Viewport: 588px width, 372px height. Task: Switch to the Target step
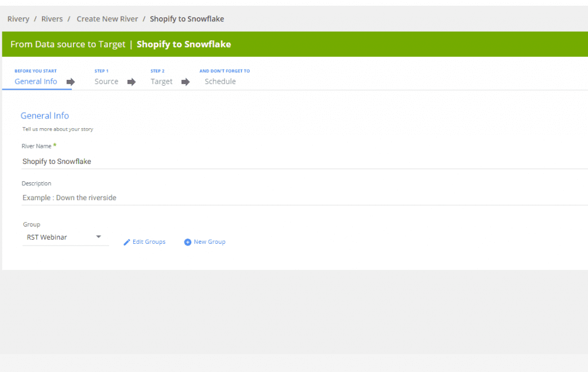[x=161, y=81]
